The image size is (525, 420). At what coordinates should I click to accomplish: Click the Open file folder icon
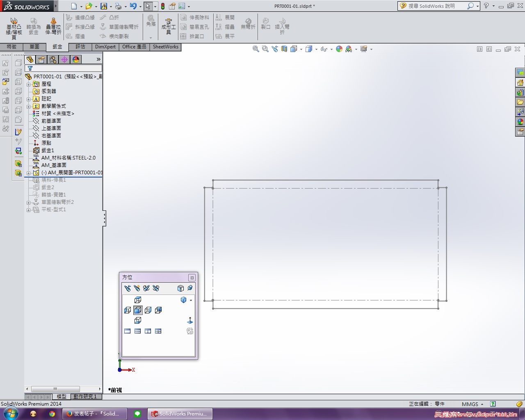point(89,6)
